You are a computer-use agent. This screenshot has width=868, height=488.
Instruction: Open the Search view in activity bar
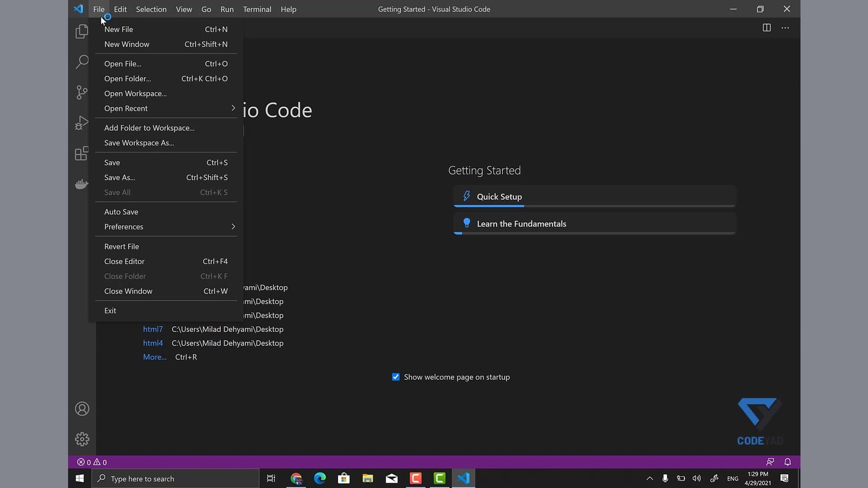82,62
